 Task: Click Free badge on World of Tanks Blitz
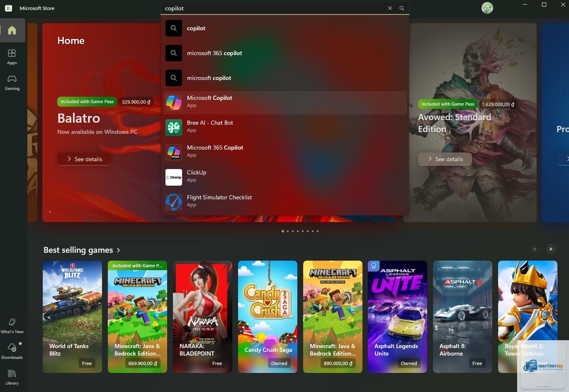click(87, 363)
